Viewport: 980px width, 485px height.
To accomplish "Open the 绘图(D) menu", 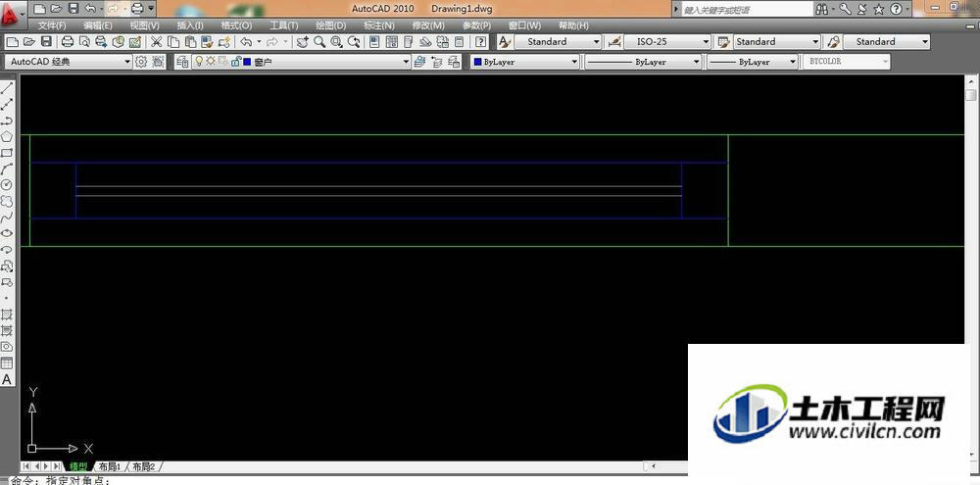I will click(330, 25).
